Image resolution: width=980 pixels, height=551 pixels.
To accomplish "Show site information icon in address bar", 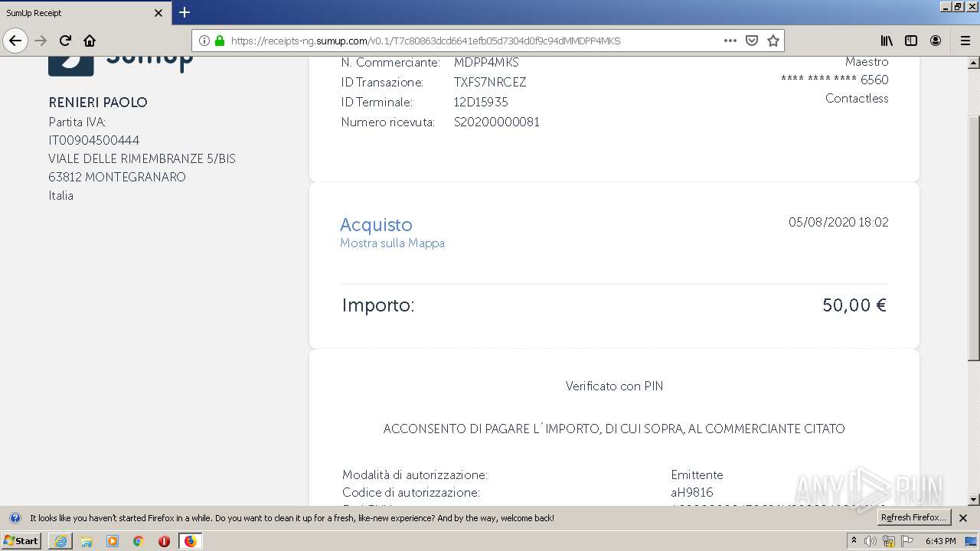I will tap(204, 41).
